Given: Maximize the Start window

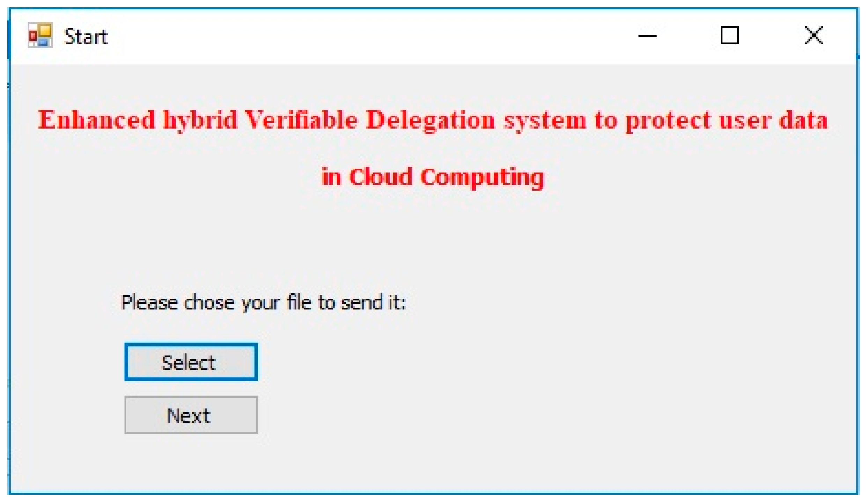Looking at the screenshot, I should click(x=729, y=36).
